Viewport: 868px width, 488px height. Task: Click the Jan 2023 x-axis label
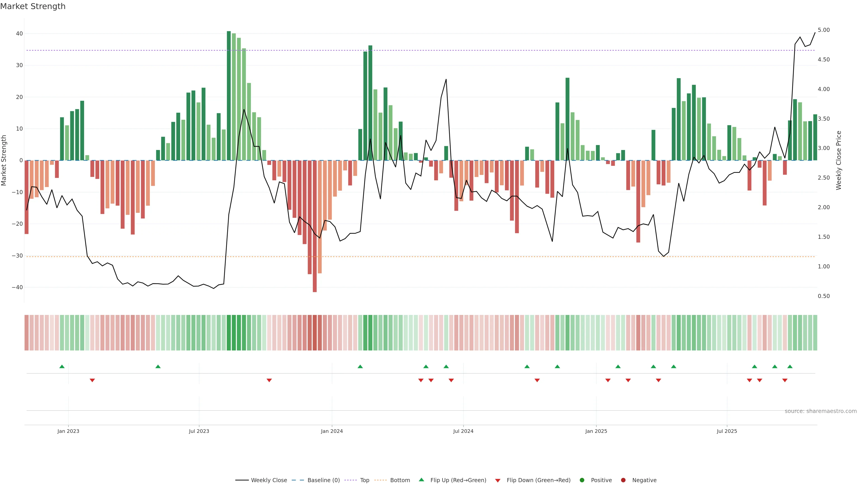(x=68, y=431)
